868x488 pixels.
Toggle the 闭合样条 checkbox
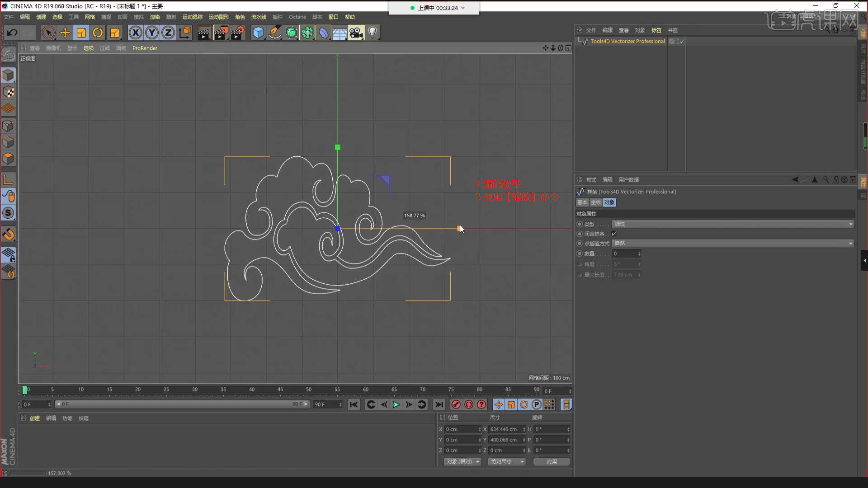tap(614, 234)
